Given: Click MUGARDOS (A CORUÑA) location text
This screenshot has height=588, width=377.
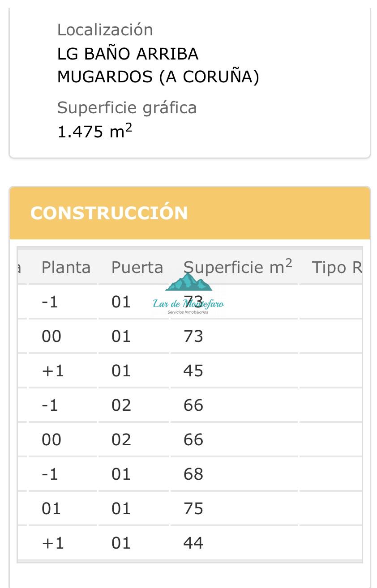Looking at the screenshot, I should (x=158, y=77).
